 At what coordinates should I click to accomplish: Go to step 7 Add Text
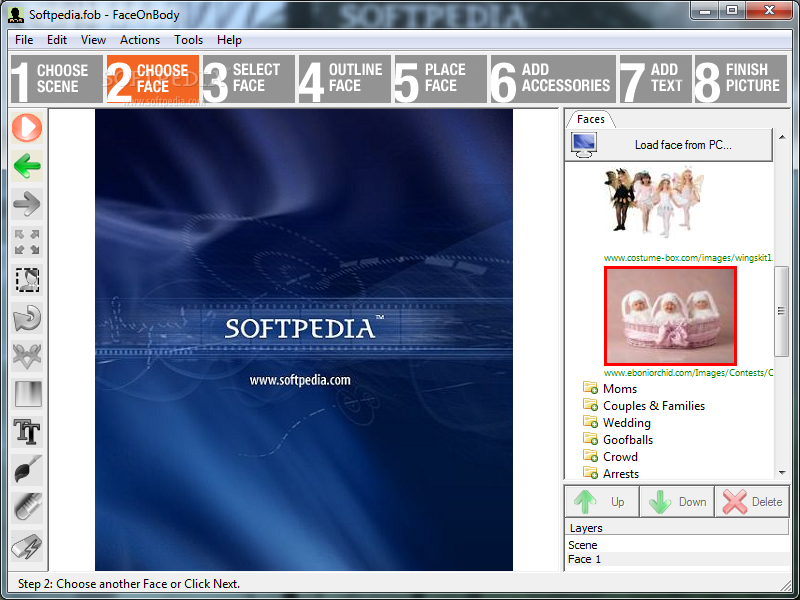click(x=655, y=80)
